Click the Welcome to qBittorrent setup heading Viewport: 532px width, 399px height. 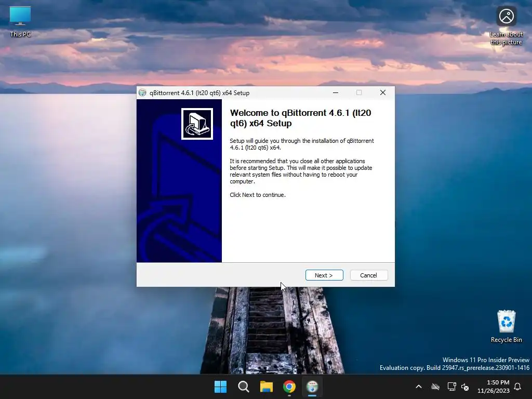pyautogui.click(x=301, y=118)
